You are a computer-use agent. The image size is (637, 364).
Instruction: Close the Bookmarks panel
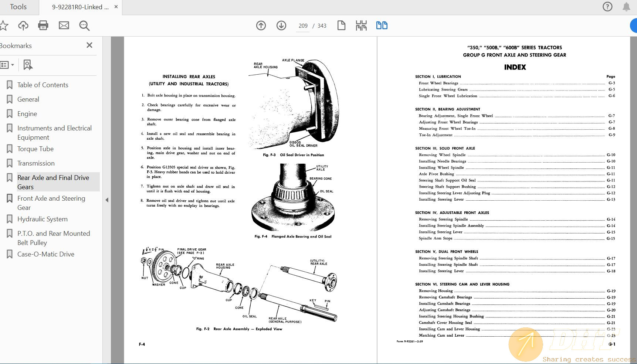tap(89, 45)
